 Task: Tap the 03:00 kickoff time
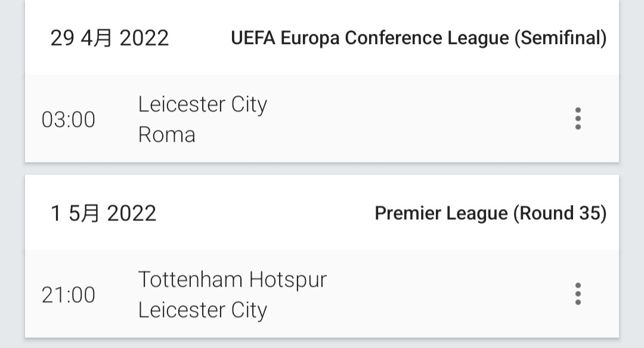click(x=69, y=120)
